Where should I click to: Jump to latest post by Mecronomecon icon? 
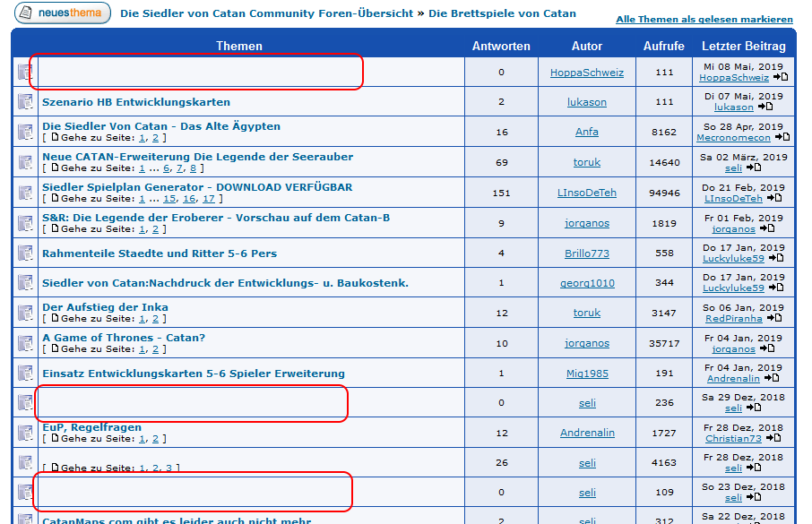[x=782, y=137]
